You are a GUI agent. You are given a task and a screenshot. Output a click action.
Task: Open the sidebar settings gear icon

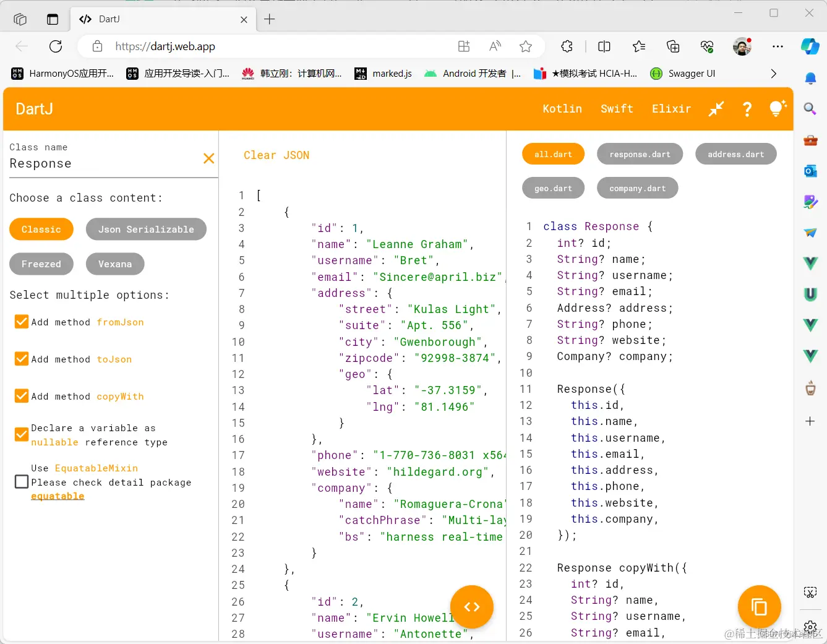[x=810, y=627]
